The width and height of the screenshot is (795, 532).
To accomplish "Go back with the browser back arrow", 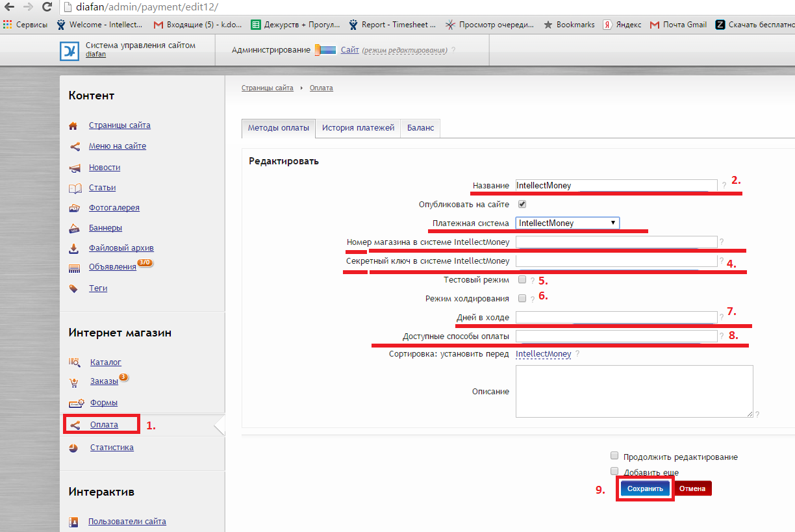I will point(9,7).
